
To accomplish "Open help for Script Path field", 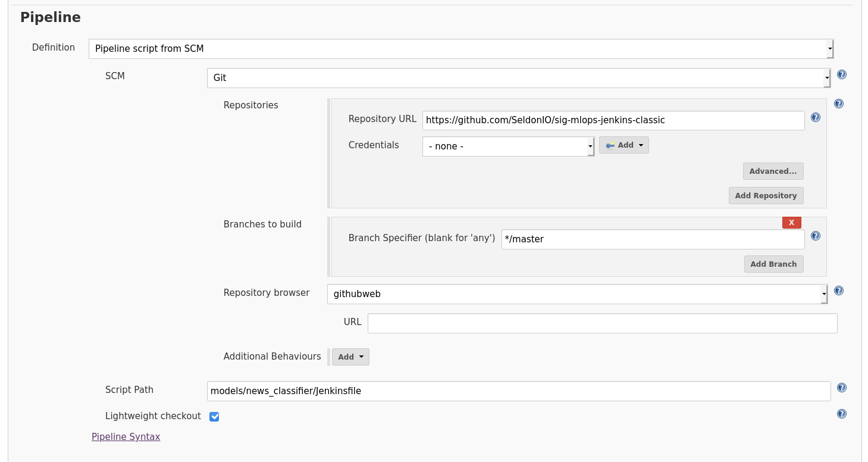I will 841,388.
